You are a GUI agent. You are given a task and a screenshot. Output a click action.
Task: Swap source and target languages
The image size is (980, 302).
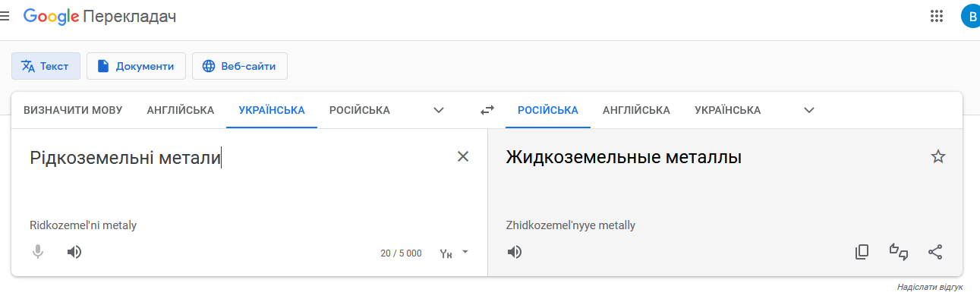click(x=487, y=110)
